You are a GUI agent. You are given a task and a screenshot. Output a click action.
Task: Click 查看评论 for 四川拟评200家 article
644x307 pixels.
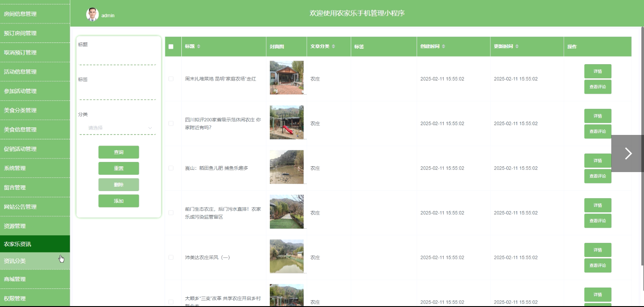coord(598,132)
